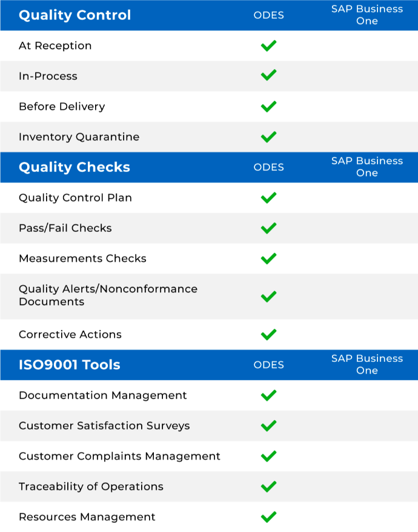Image resolution: width=418 pixels, height=532 pixels.
Task: Click the Quality Alerts/Nonconformance Documents label
Action: tap(108, 295)
